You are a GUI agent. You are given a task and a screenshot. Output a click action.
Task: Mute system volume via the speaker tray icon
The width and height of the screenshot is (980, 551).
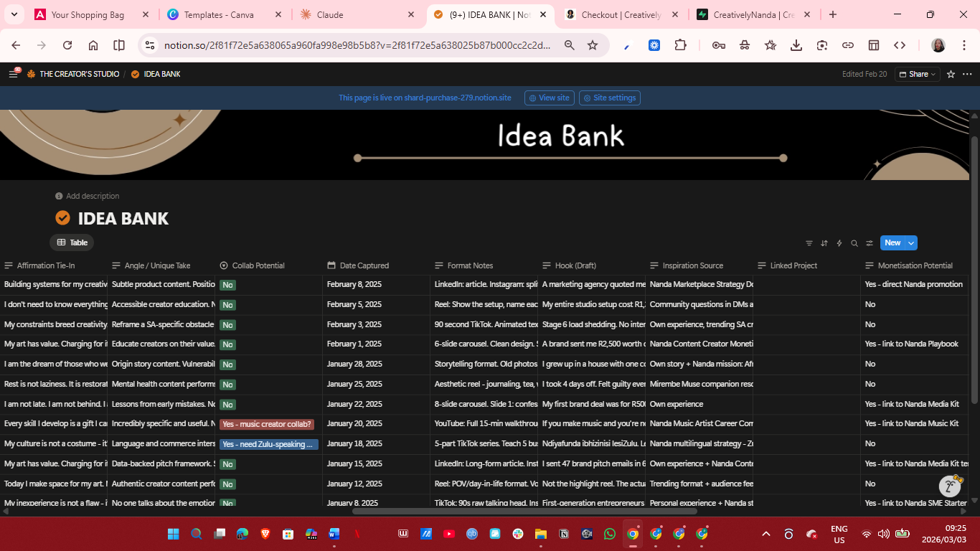point(885,534)
